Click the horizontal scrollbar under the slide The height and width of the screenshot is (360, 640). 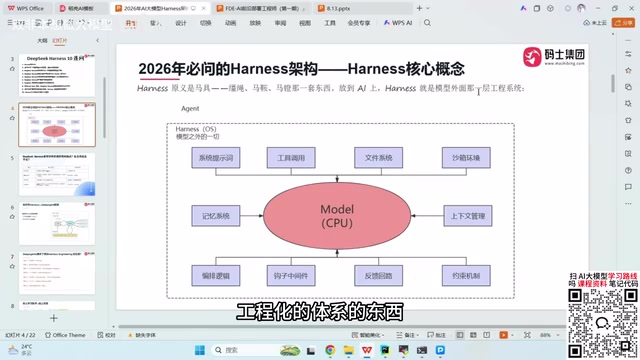[342, 327]
